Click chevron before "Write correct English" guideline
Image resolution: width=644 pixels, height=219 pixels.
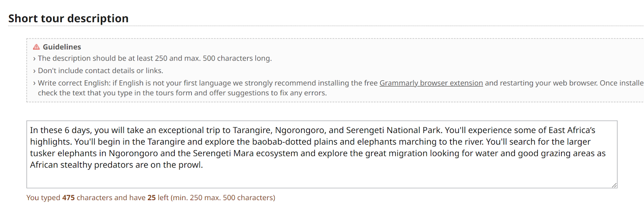(x=34, y=83)
